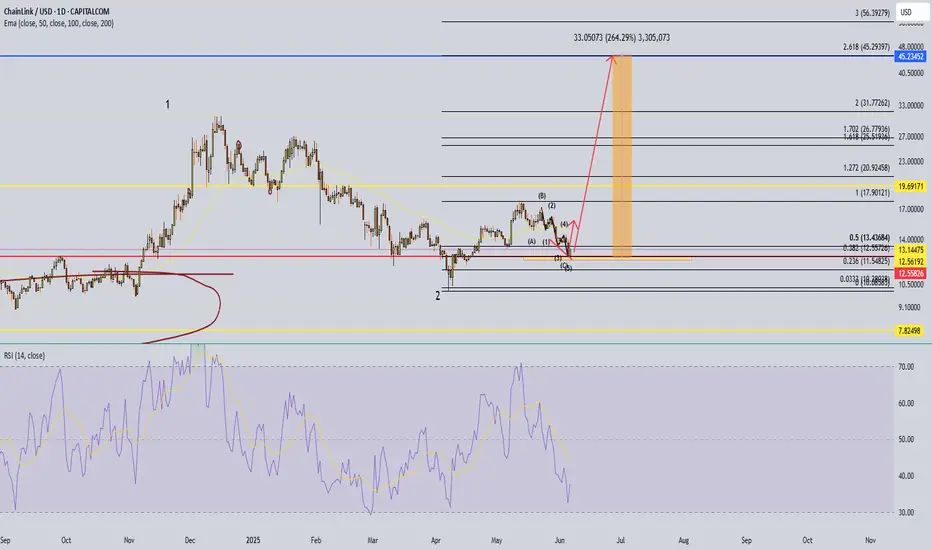
Task: Open the USD currency selector
Action: pos(912,12)
